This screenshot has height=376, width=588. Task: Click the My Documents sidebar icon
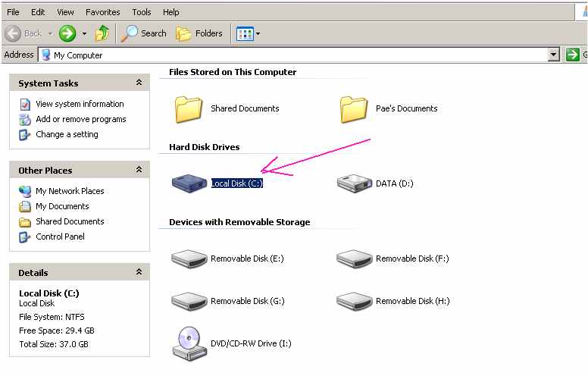[25, 206]
